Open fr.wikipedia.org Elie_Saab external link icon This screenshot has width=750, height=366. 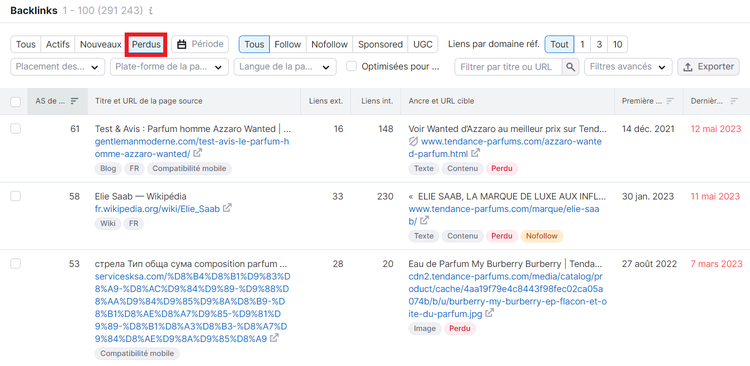coord(228,208)
